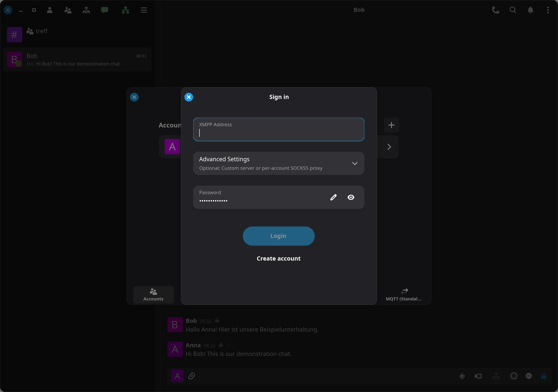This screenshot has width=558, height=392.
Task: Focus the XMPP Address input field
Action: point(279,129)
